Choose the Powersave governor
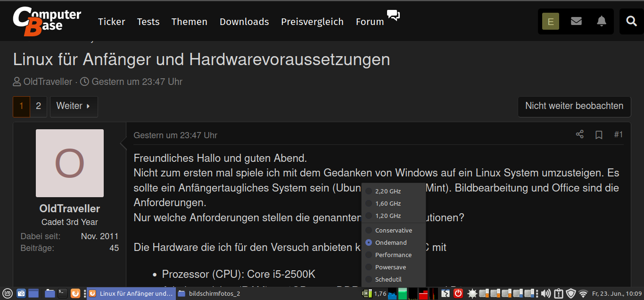The width and height of the screenshot is (644, 300). 393,267
